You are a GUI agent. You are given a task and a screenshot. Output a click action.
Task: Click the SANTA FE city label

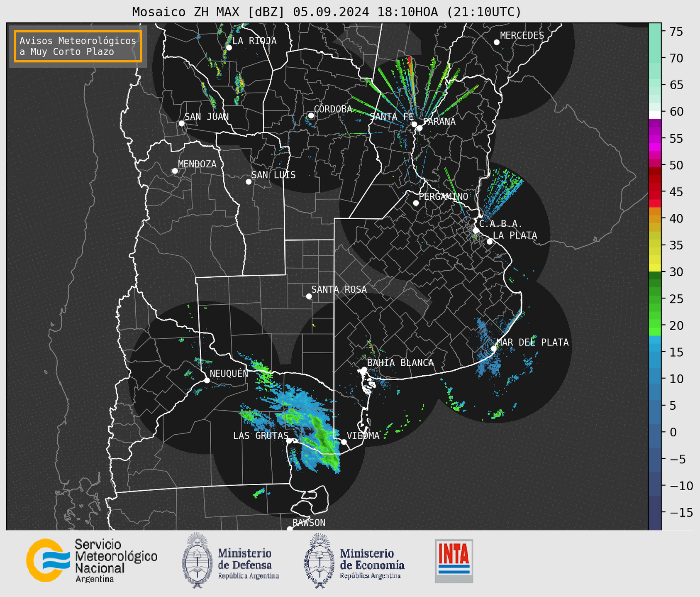392,117
